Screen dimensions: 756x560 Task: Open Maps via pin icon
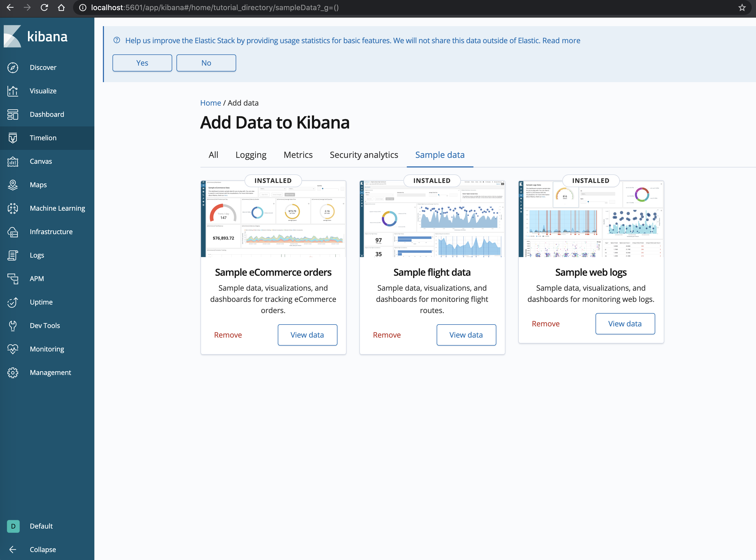pyautogui.click(x=13, y=185)
